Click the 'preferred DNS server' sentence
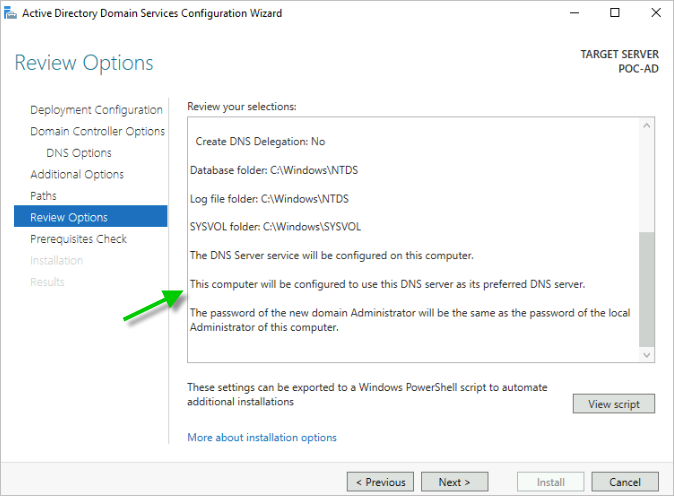674x496 pixels. [x=387, y=284]
